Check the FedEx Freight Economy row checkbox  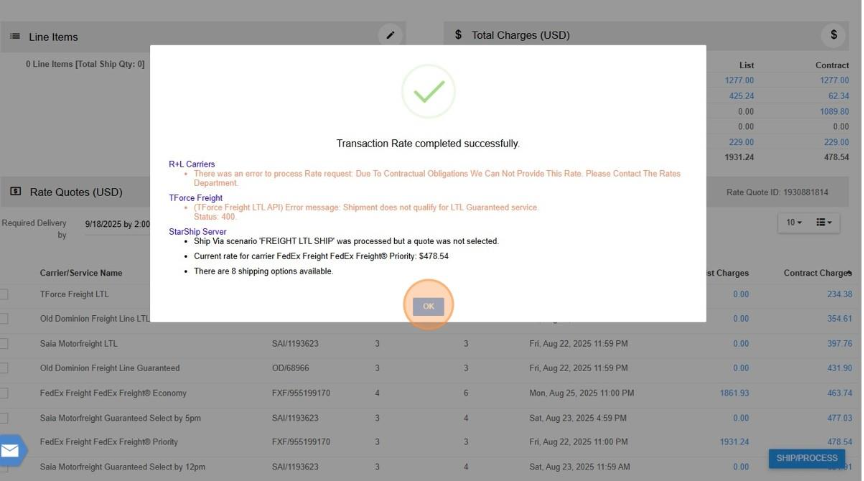[3, 393]
